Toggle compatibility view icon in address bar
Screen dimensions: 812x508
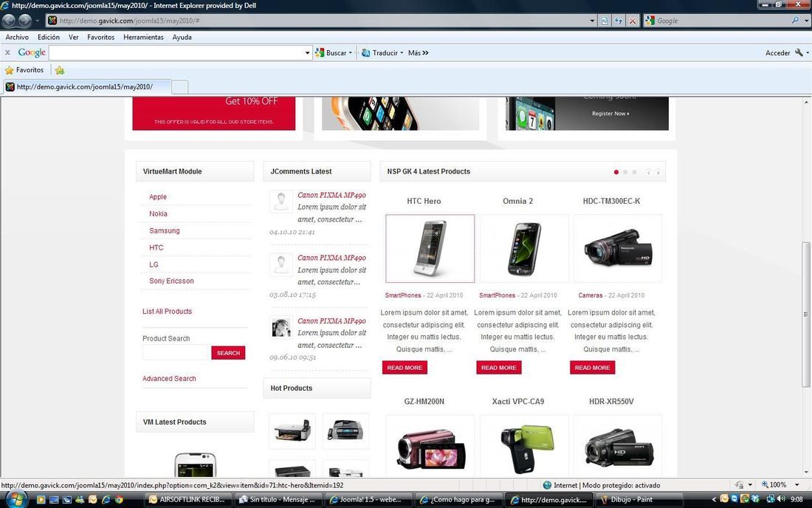[x=605, y=21]
